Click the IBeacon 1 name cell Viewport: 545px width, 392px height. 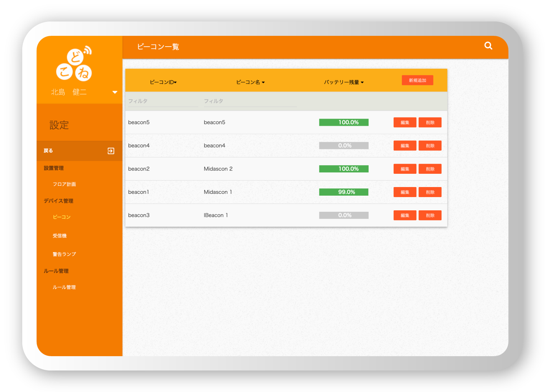[216, 215]
